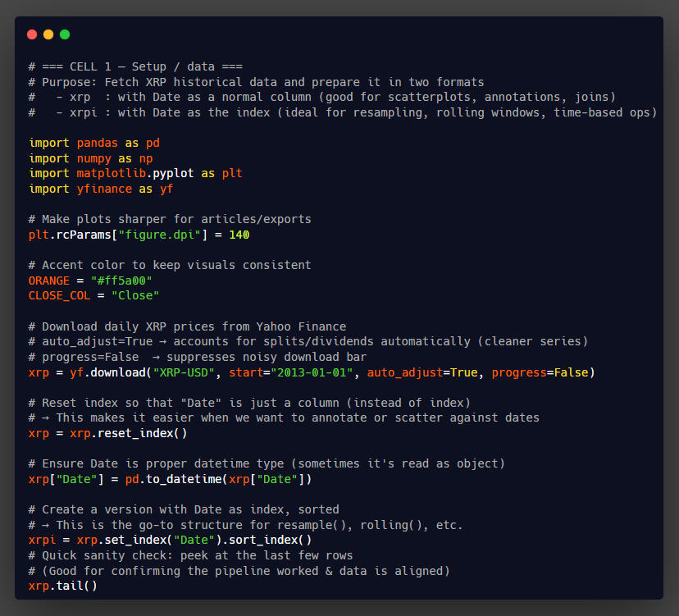Click the figure.dpi value 140

click(x=239, y=235)
